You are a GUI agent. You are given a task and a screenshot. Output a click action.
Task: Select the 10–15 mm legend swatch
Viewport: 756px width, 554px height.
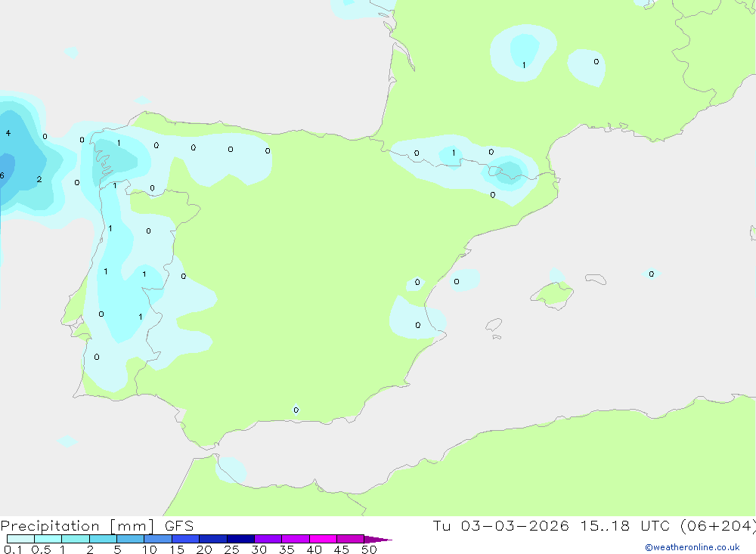158,539
